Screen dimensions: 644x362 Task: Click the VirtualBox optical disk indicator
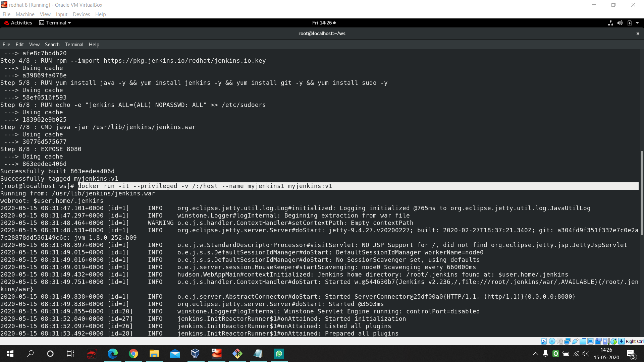(x=552, y=341)
